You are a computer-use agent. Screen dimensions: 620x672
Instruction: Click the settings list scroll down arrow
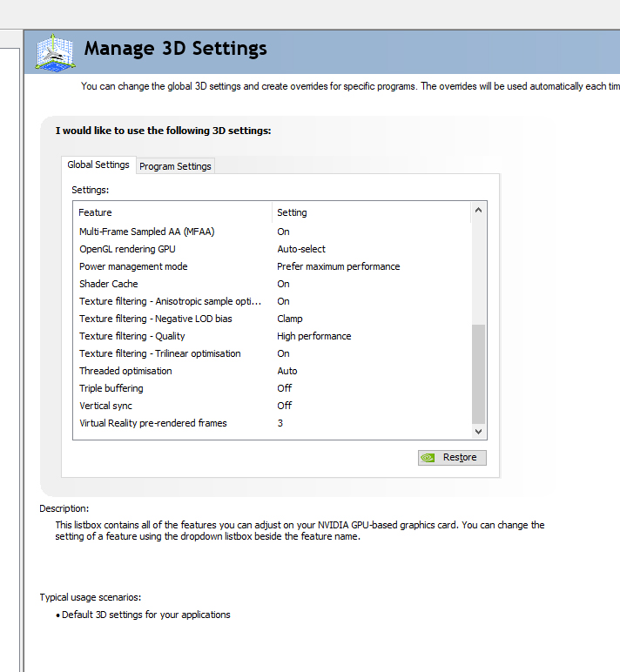(478, 431)
